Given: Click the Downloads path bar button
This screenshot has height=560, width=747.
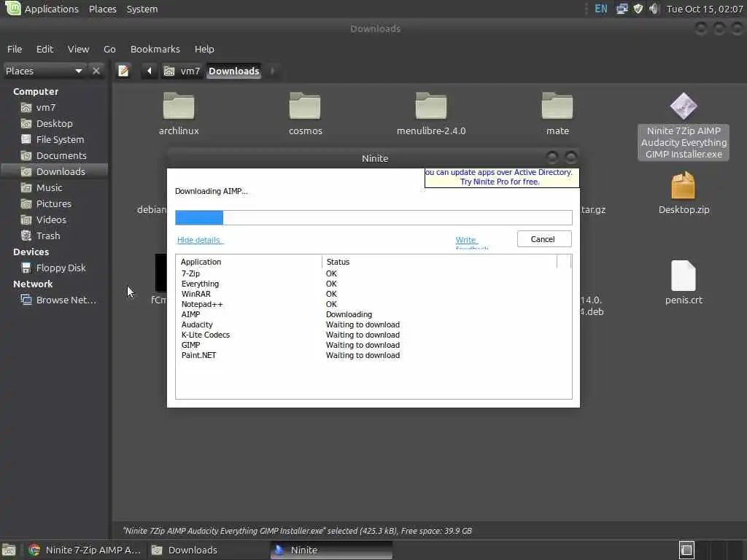Looking at the screenshot, I should click(234, 71).
